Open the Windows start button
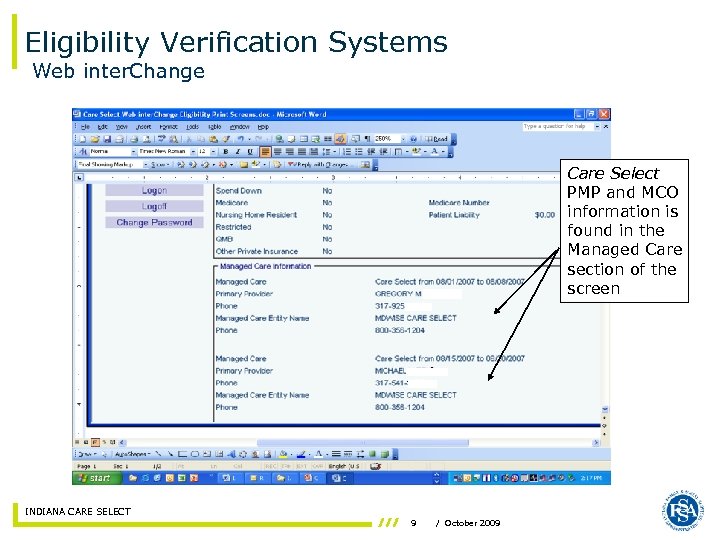Image resolution: width=720 pixels, height=540 pixels. pos(96,478)
